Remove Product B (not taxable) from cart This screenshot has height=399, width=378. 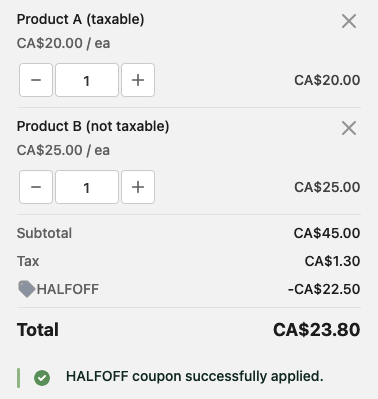pos(349,128)
